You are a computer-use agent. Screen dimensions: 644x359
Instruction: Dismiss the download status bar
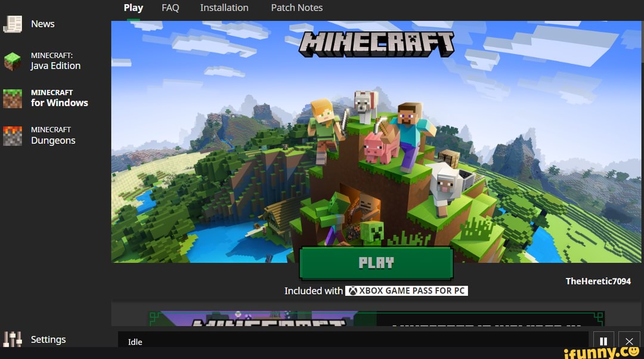(629, 341)
